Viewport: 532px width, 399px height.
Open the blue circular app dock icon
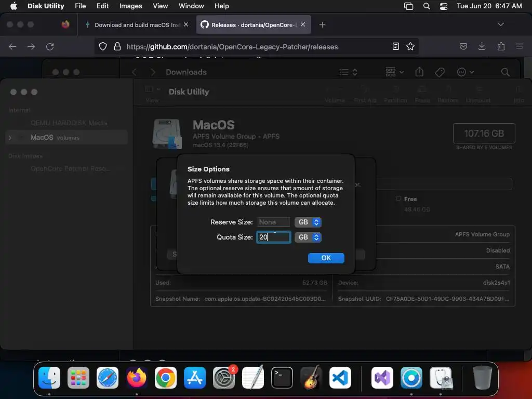pyautogui.click(x=411, y=378)
